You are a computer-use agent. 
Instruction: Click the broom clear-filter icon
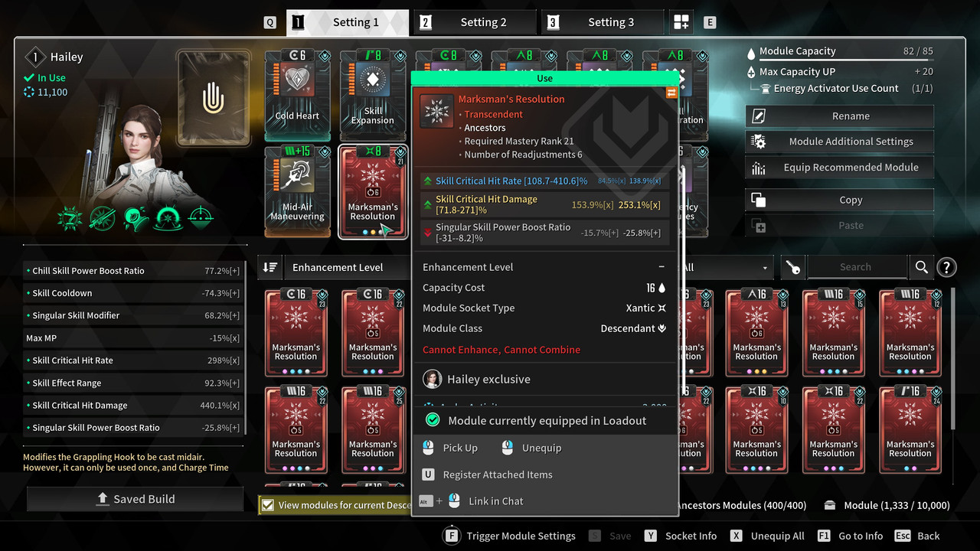[x=793, y=267]
